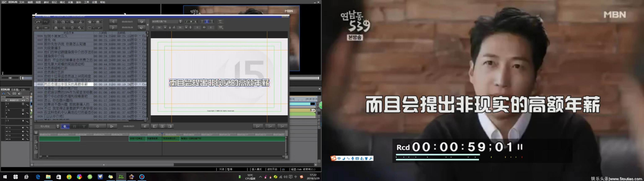Select subtitle row 0018 in the list

pos(90,84)
